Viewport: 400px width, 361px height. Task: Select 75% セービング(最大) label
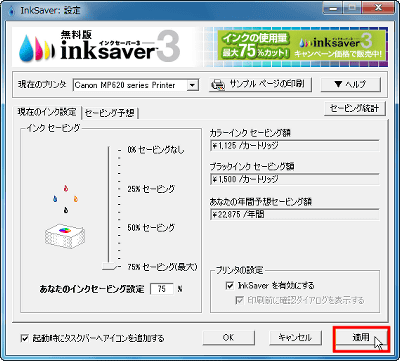point(162,267)
